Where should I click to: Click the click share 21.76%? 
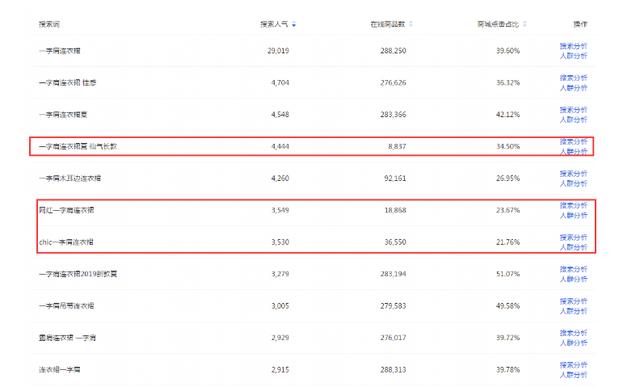(x=508, y=242)
